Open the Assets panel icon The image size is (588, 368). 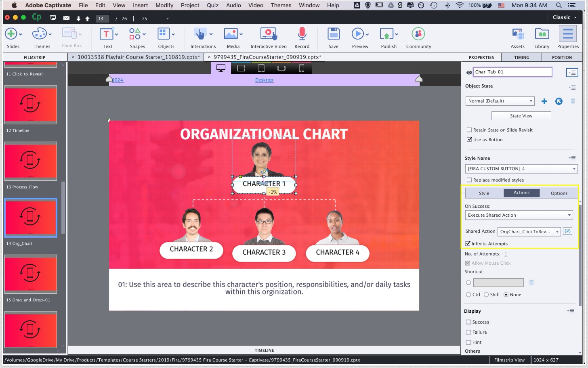[x=517, y=34]
